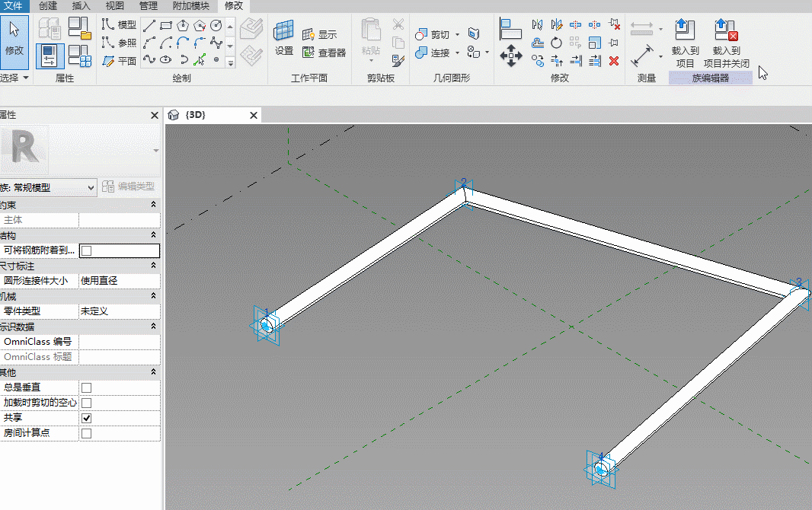Click 载入到项目并关闭 button
The height and width of the screenshot is (510, 812).
[727, 43]
